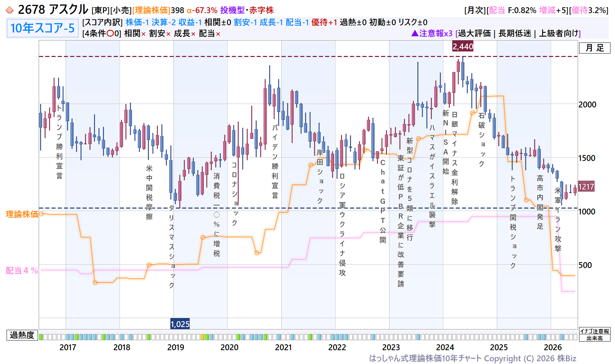This screenshot has height=364, width=615.
Task: Click the ChatGPT公開 event annotation
Action: point(383,201)
